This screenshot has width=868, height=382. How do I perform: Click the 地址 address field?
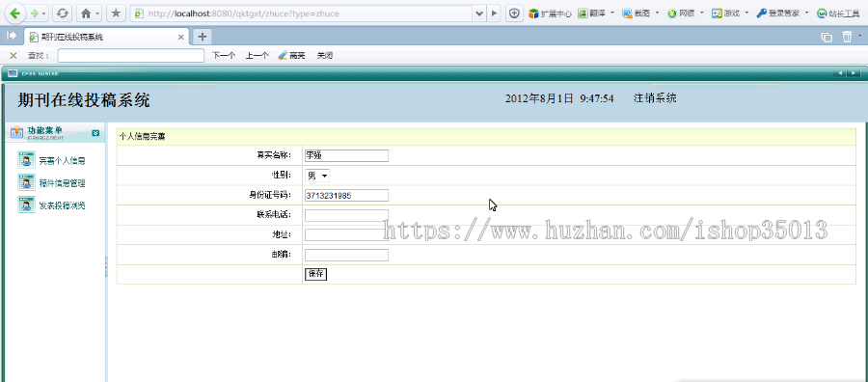346,234
